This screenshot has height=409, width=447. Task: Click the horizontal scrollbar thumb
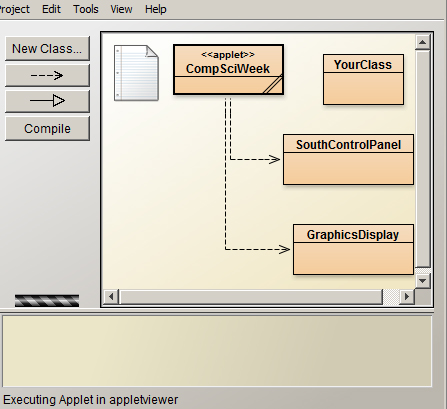[251, 296]
